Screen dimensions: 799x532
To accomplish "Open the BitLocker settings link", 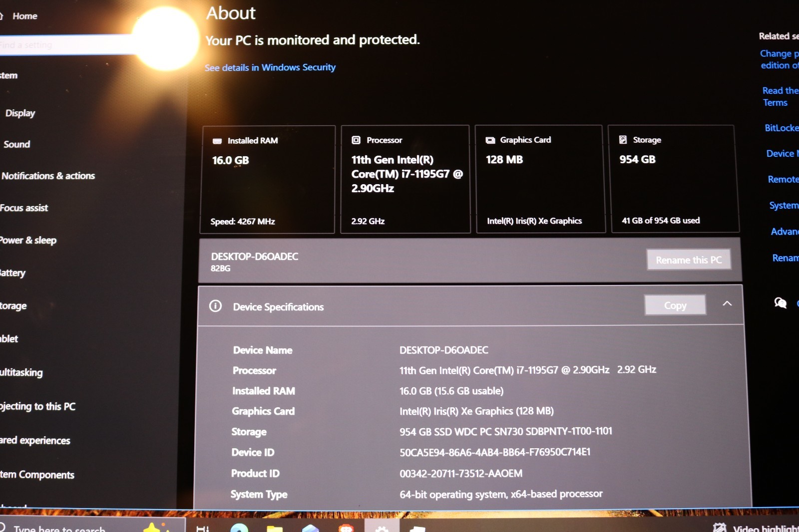I will click(782, 128).
